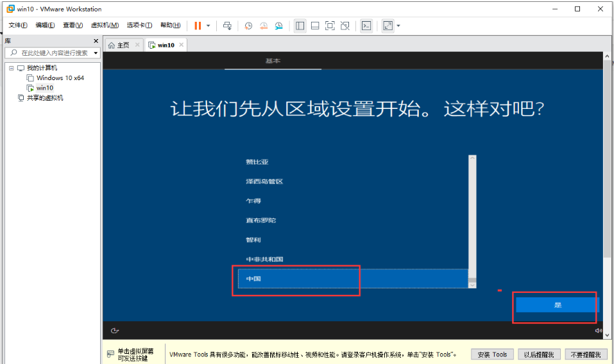Click the VM view vertical scrollbar up arrow
614x364 pixels.
(x=607, y=56)
